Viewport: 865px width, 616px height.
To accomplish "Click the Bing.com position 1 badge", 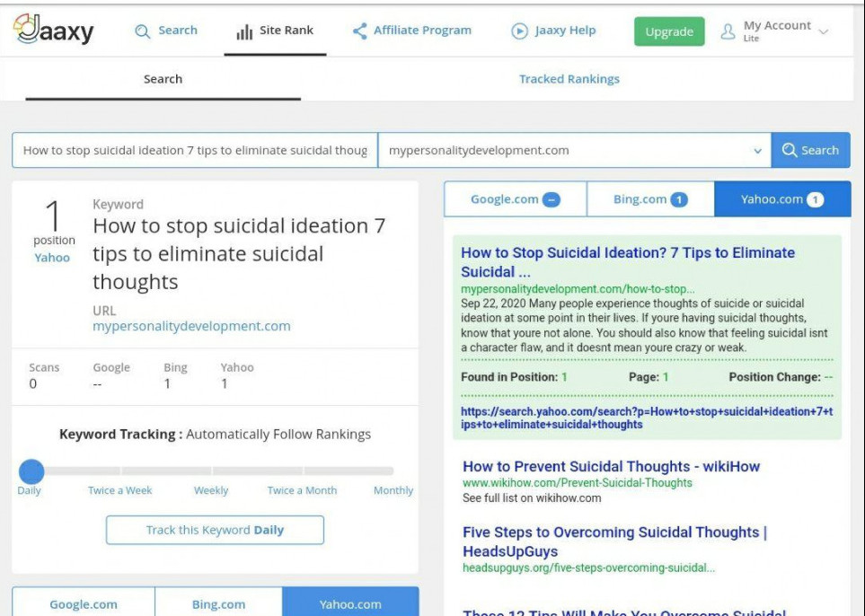I will pyautogui.click(x=679, y=199).
